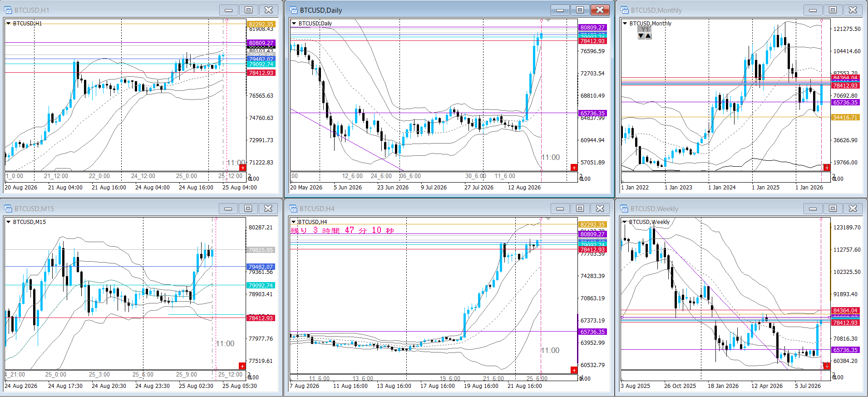868x397 pixels.
Task: Click the blue 79482.07 price label in M15 chart
Action: (261, 267)
